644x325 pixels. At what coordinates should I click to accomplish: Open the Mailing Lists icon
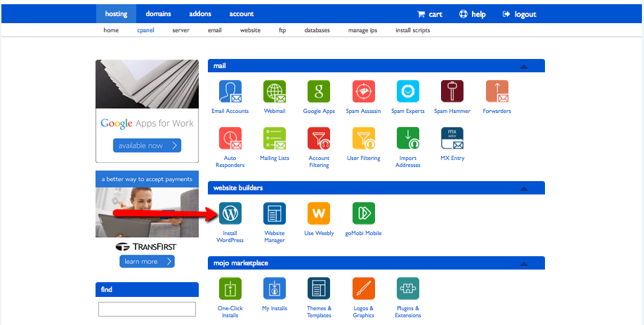275,138
